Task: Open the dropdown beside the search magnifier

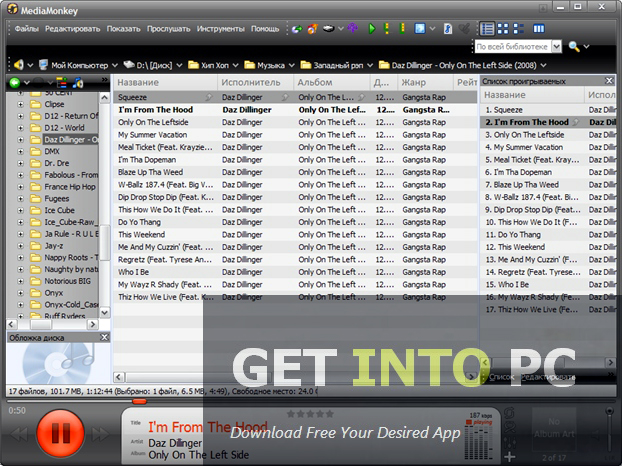Action: (586, 47)
